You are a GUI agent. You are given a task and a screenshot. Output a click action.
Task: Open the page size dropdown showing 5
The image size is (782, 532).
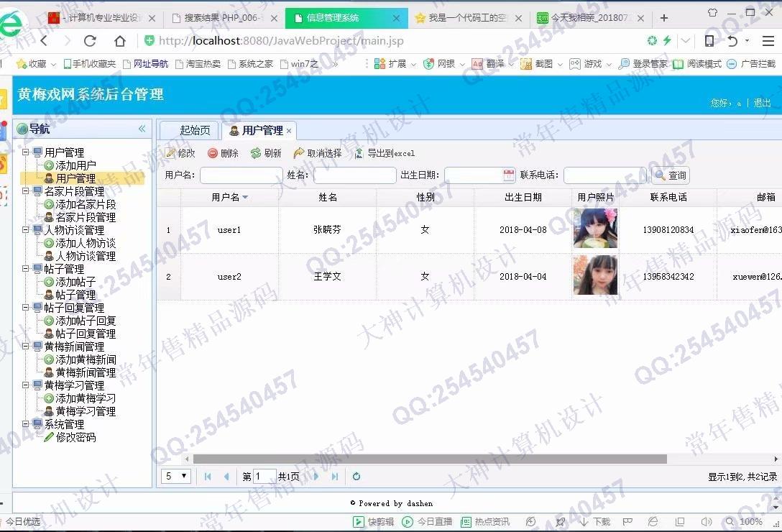coord(176,476)
